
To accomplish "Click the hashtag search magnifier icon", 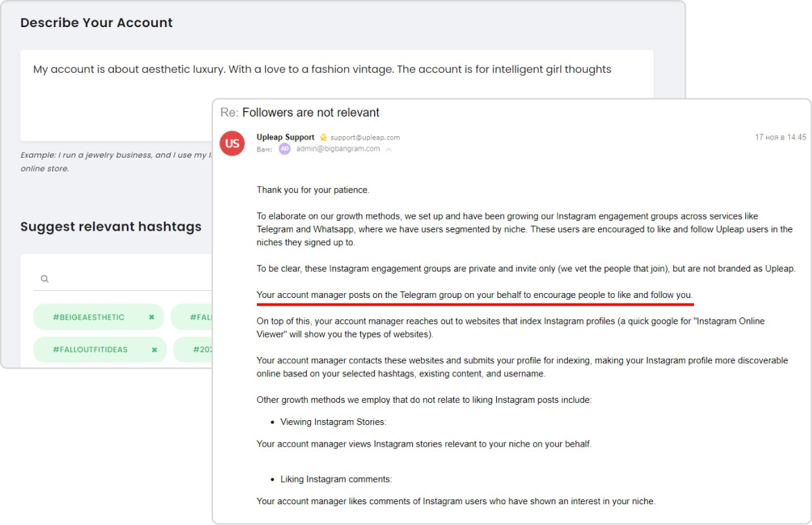I will point(44,279).
